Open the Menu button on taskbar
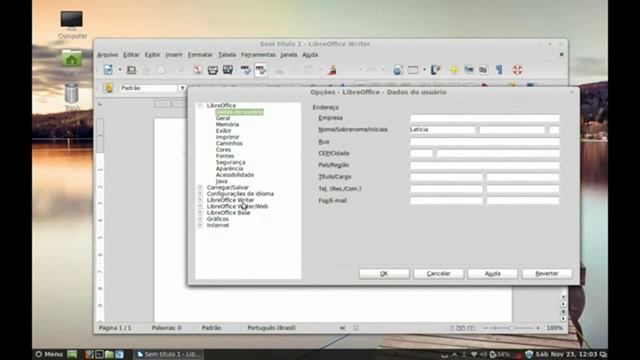This screenshot has height=360, width=640. tap(49, 354)
